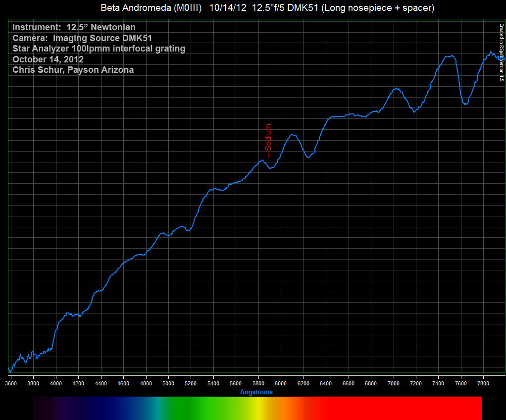Image resolution: width=506 pixels, height=420 pixels.
Task: Click the 5600 axis tick label
Action: click(x=236, y=383)
